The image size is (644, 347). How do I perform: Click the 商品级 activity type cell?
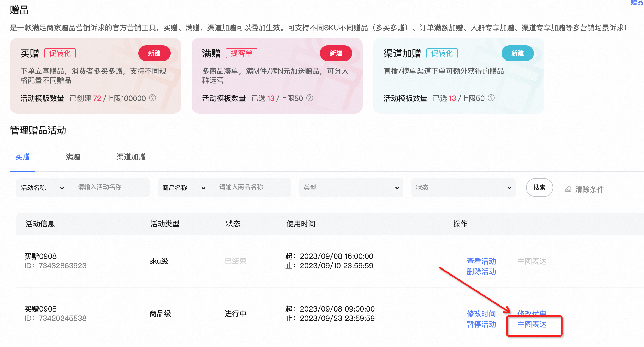(160, 314)
